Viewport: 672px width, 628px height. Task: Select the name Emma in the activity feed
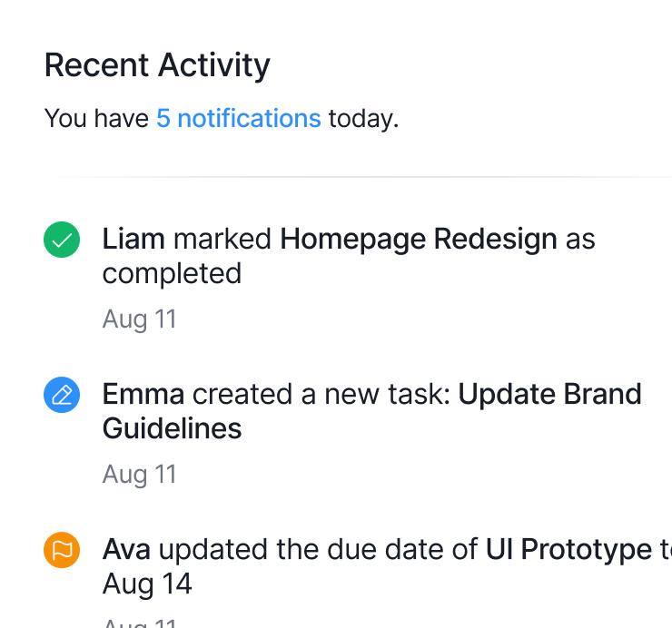click(143, 394)
